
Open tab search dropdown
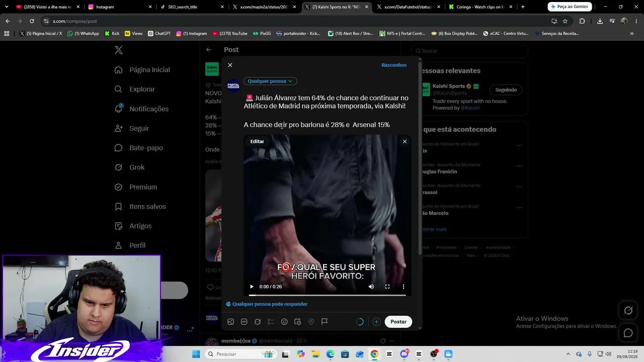point(7,7)
